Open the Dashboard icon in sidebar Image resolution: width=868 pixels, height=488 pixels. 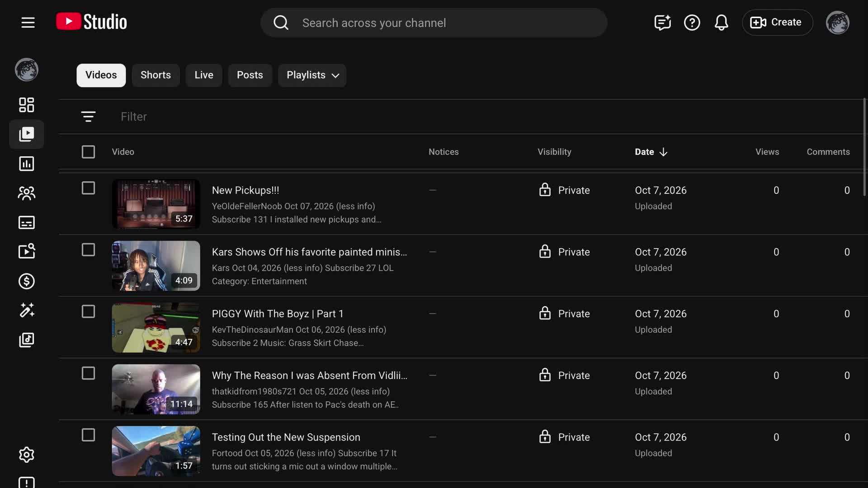click(27, 105)
